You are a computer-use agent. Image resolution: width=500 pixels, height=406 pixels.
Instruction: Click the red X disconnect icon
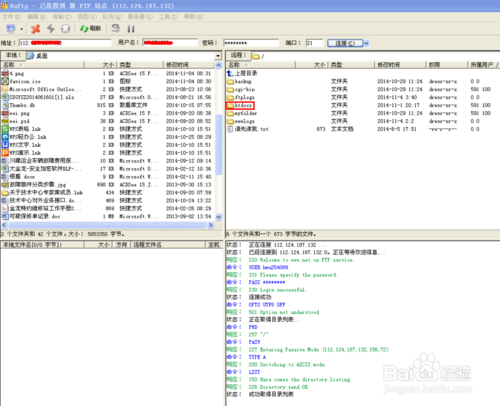coord(35,29)
